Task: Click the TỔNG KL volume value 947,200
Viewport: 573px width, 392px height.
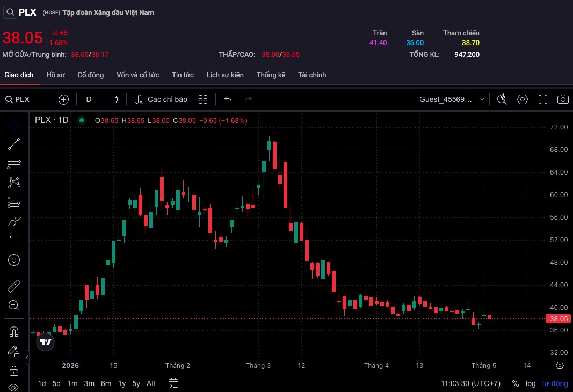Action: (x=467, y=54)
